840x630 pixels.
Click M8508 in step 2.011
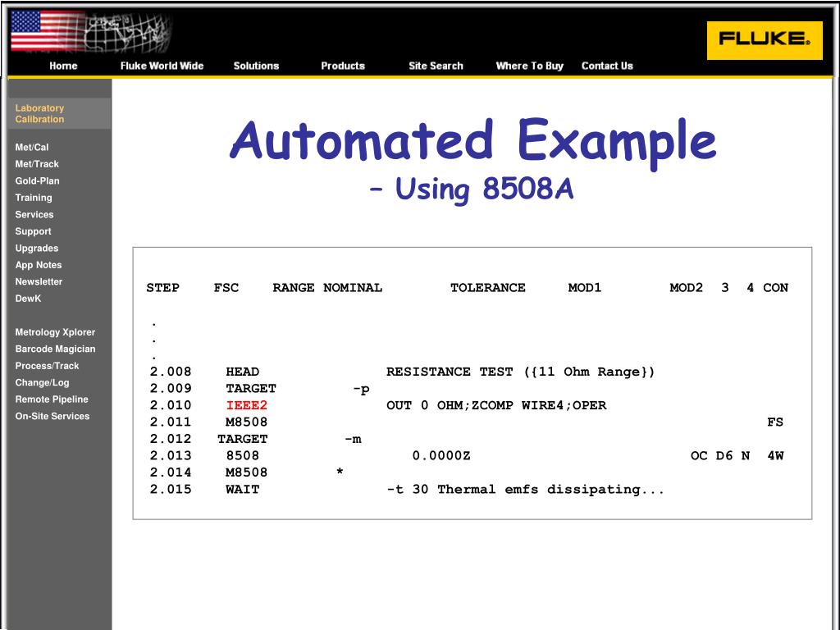[x=246, y=422]
